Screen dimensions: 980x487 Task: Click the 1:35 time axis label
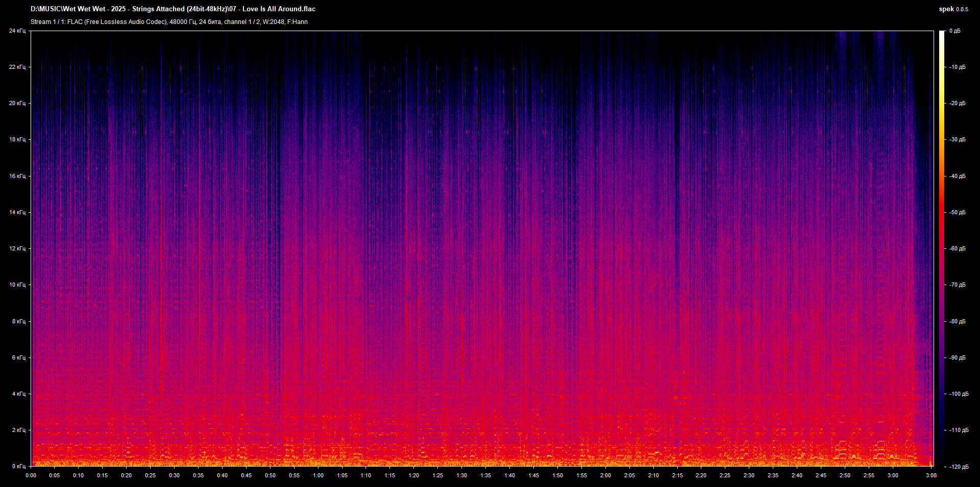pyautogui.click(x=486, y=476)
